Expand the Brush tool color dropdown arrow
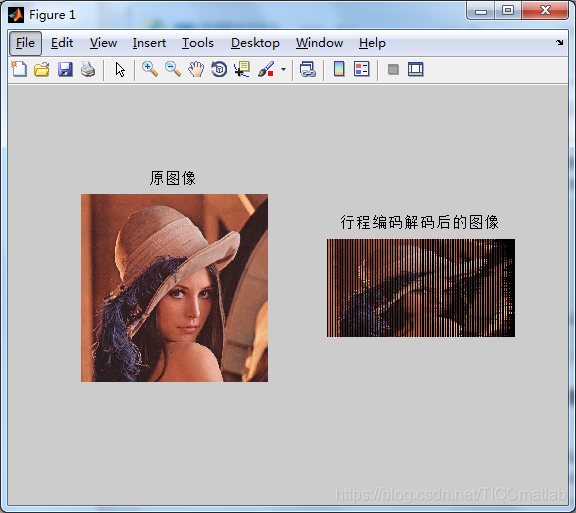 point(283,69)
